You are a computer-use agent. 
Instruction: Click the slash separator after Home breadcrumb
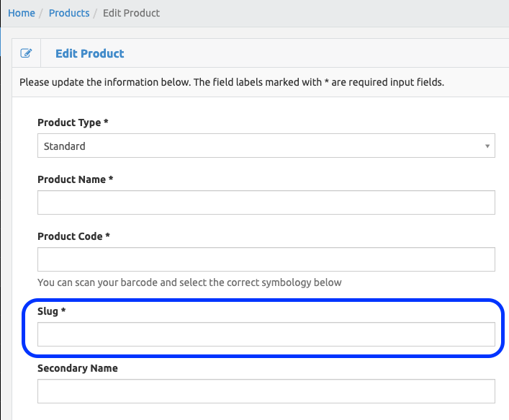pos(42,13)
